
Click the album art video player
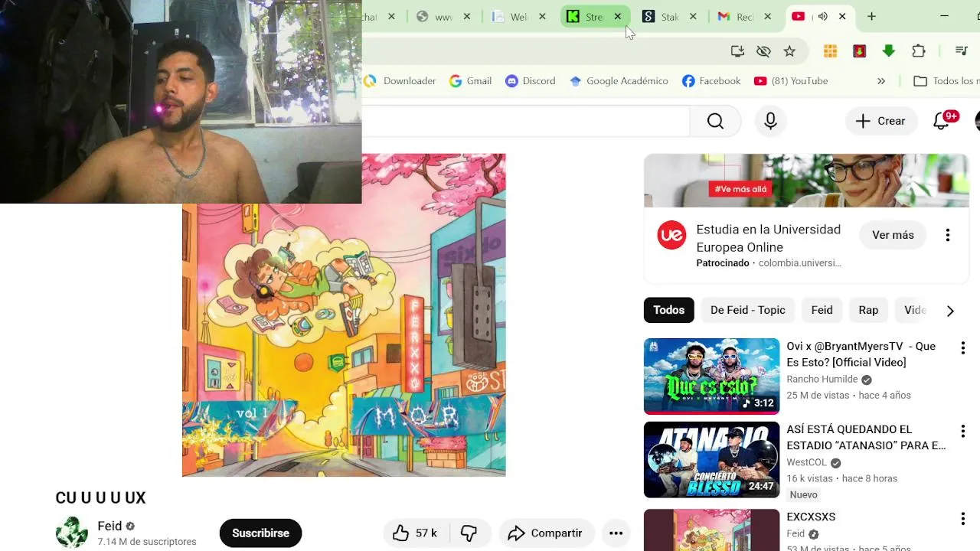click(344, 315)
